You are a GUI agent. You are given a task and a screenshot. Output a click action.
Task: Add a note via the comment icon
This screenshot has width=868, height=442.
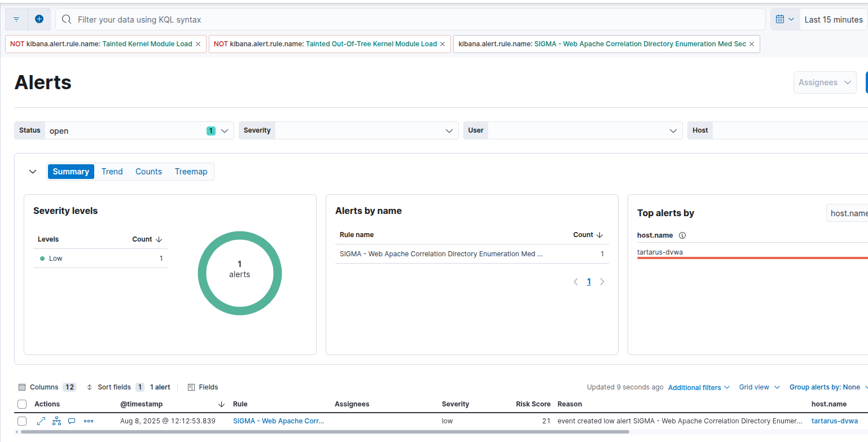point(72,421)
